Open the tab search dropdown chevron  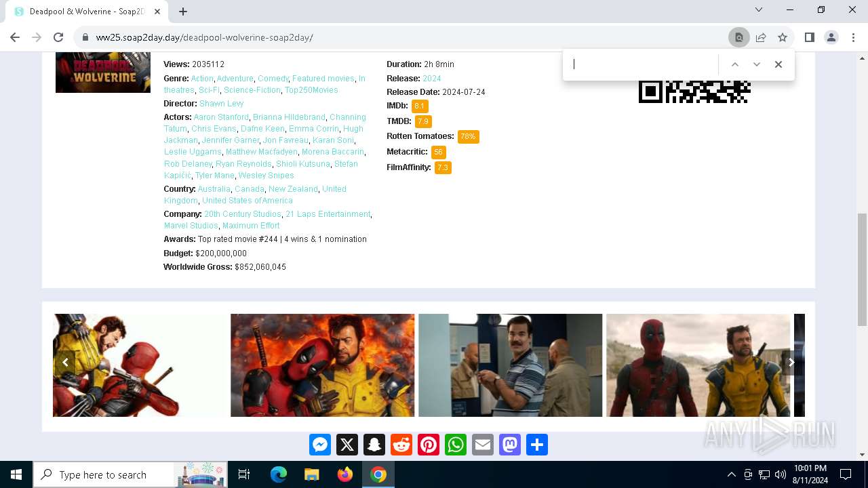click(759, 9)
